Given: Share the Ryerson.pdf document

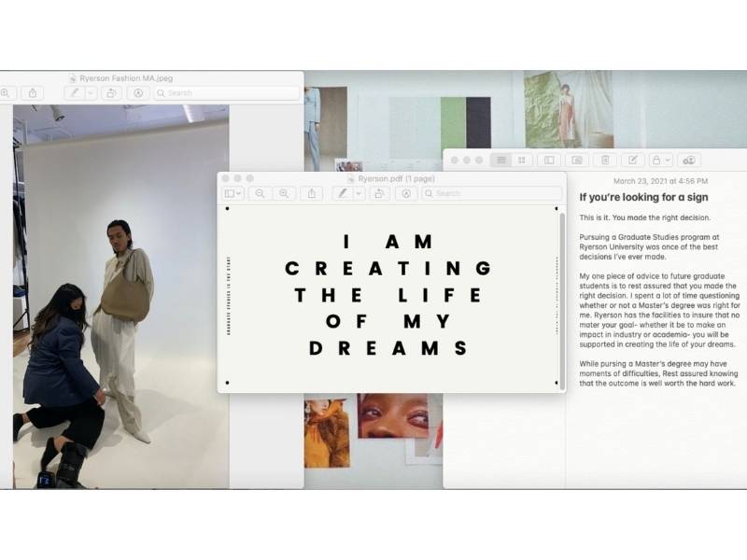Looking at the screenshot, I should coord(313,193).
